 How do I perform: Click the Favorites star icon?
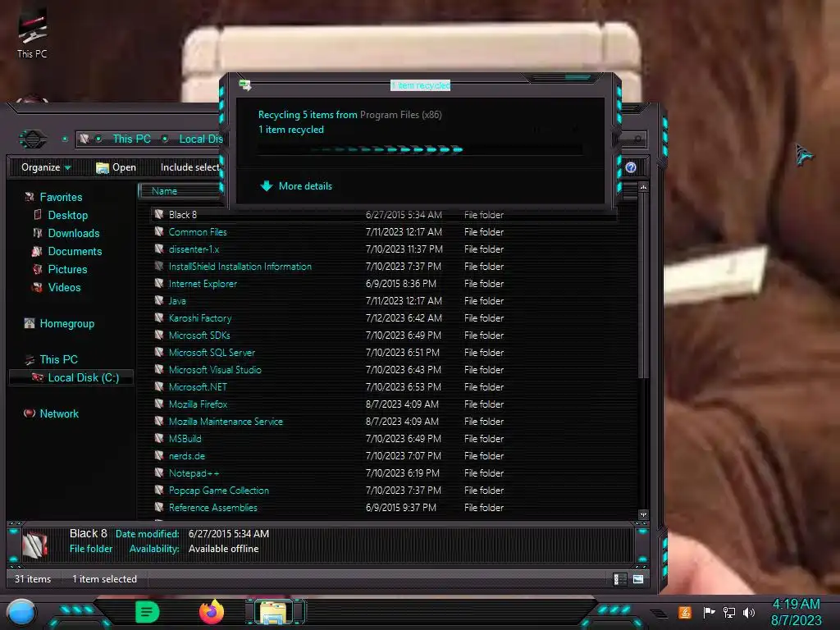click(x=30, y=197)
